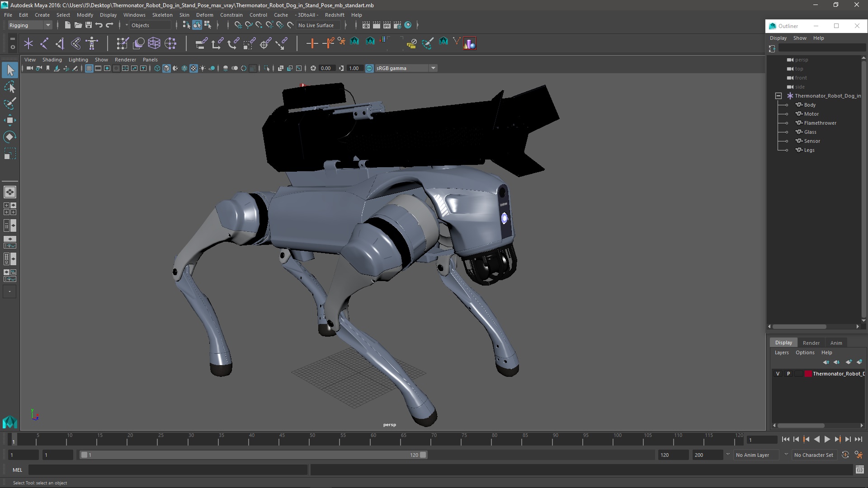Click the Create Lattice shelf icon
This screenshot has height=488, width=868.
point(154,43)
